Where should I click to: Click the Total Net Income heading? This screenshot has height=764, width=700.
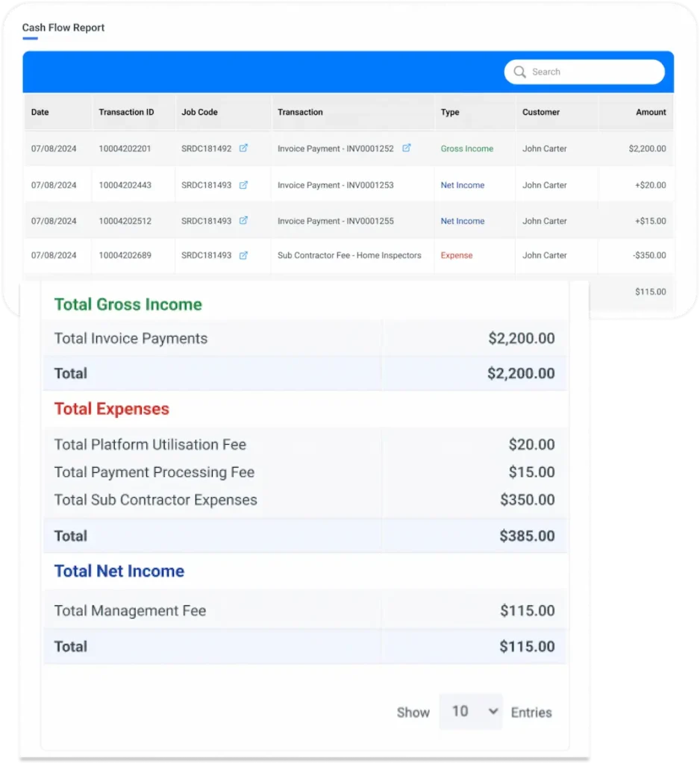pos(119,571)
